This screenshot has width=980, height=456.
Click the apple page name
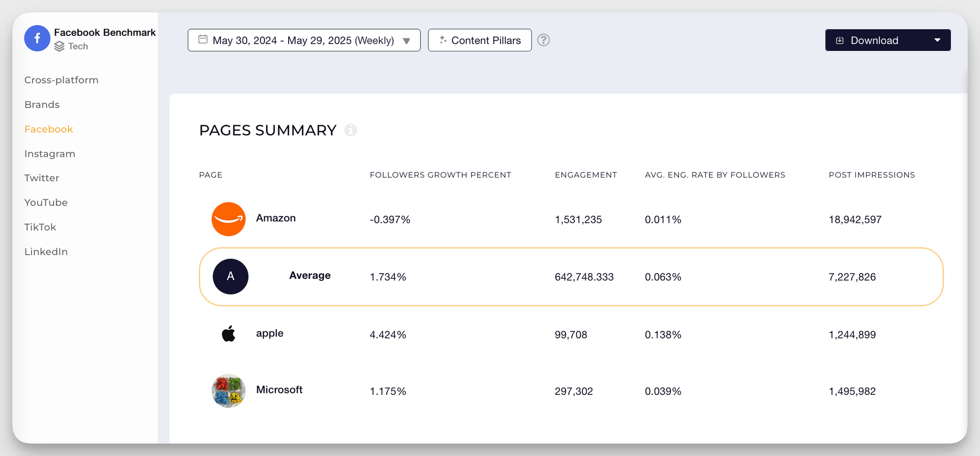point(269,333)
